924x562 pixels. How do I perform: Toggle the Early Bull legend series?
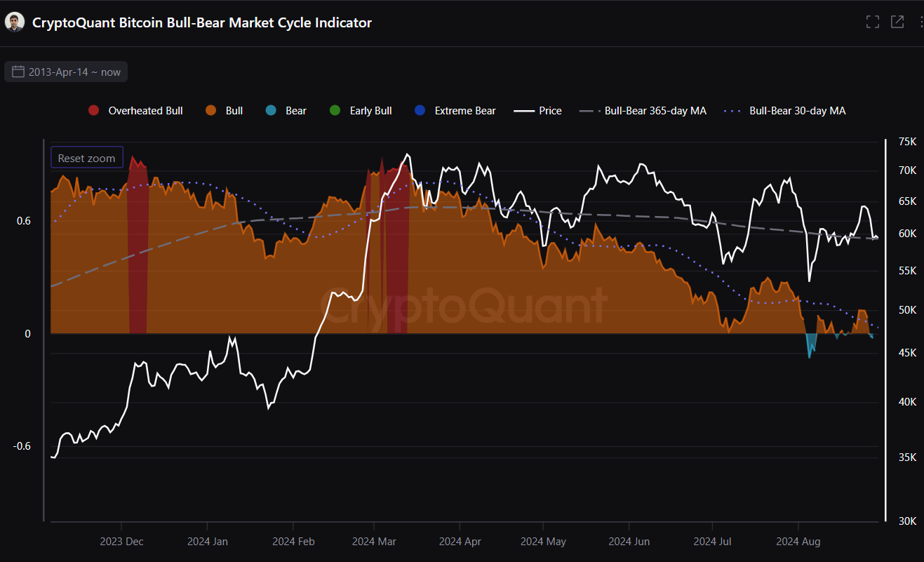coord(361,111)
